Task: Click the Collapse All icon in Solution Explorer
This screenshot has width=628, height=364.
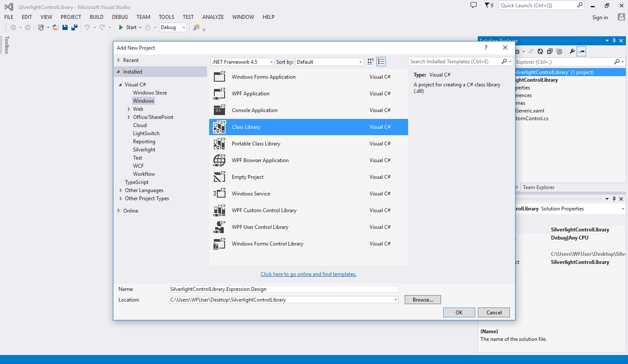Action: pyautogui.click(x=550, y=51)
